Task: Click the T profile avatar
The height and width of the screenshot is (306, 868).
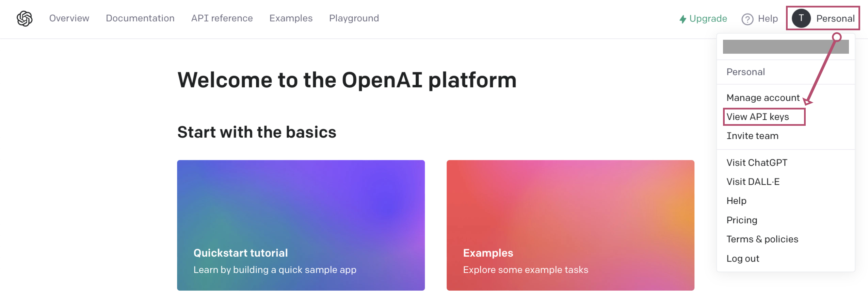Action: point(801,18)
